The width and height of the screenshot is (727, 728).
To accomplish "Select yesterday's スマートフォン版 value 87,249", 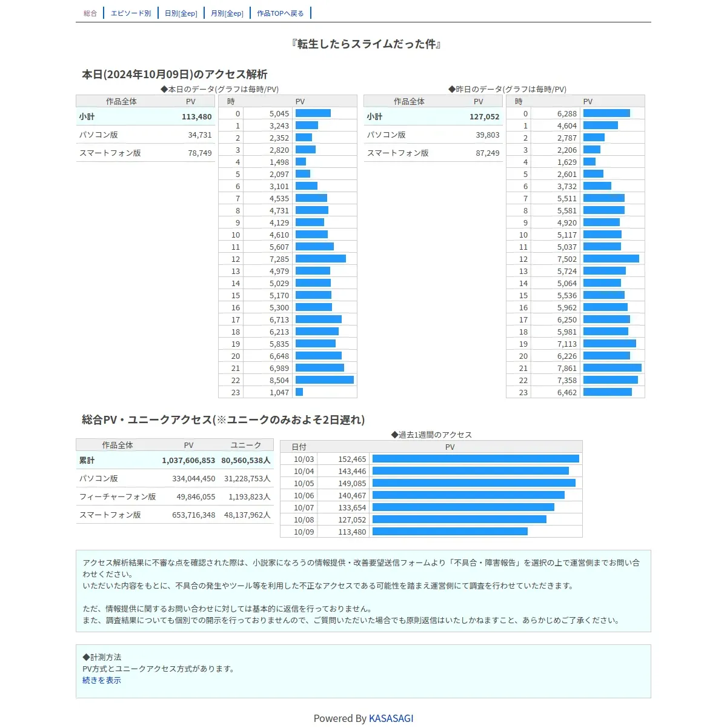I will point(488,153).
